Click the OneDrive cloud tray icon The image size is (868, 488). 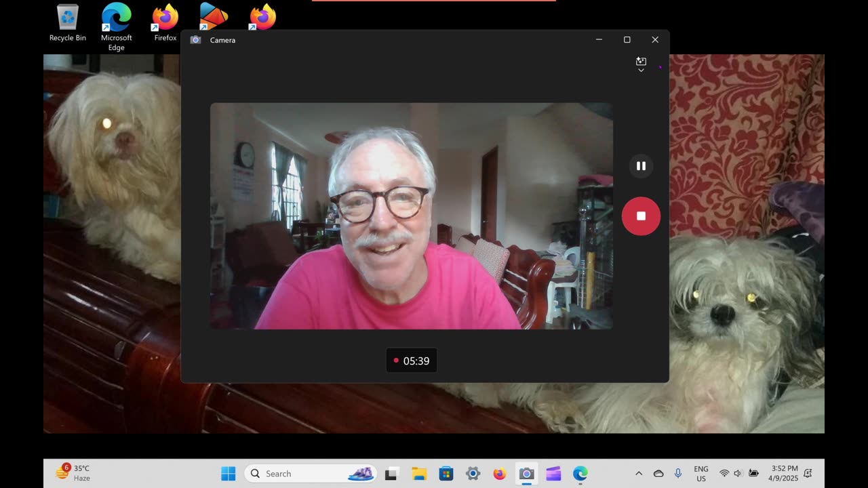tap(658, 474)
